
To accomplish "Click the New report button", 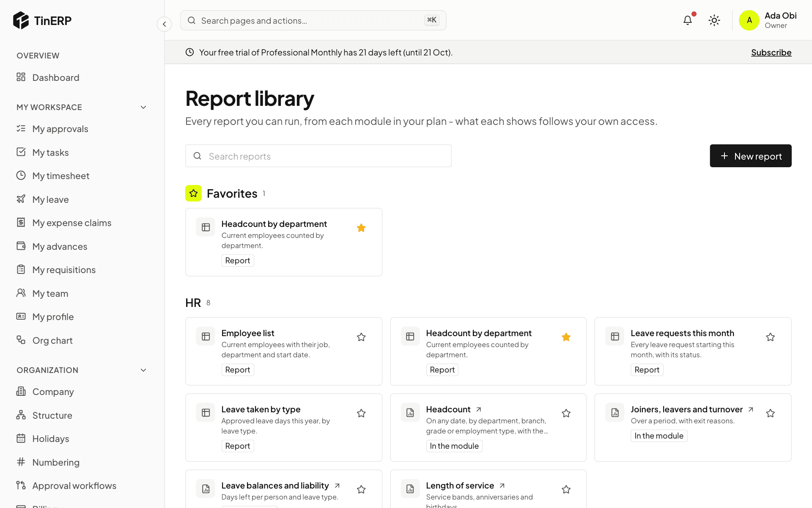I will 751,156.
